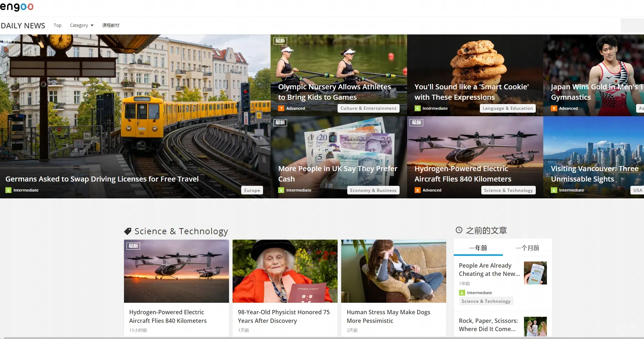
Task: Click the tag icon beside Science & Technology heading
Action: pos(128,231)
